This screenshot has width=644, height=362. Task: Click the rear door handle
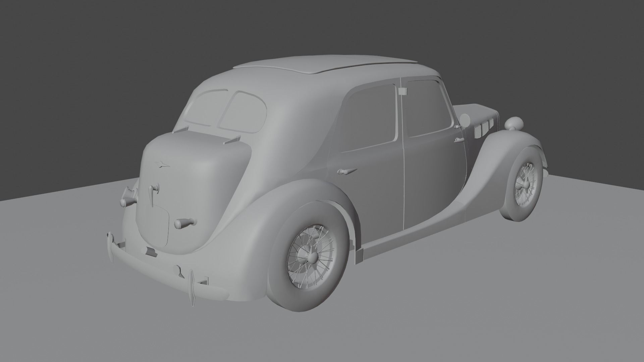pyautogui.click(x=346, y=171)
